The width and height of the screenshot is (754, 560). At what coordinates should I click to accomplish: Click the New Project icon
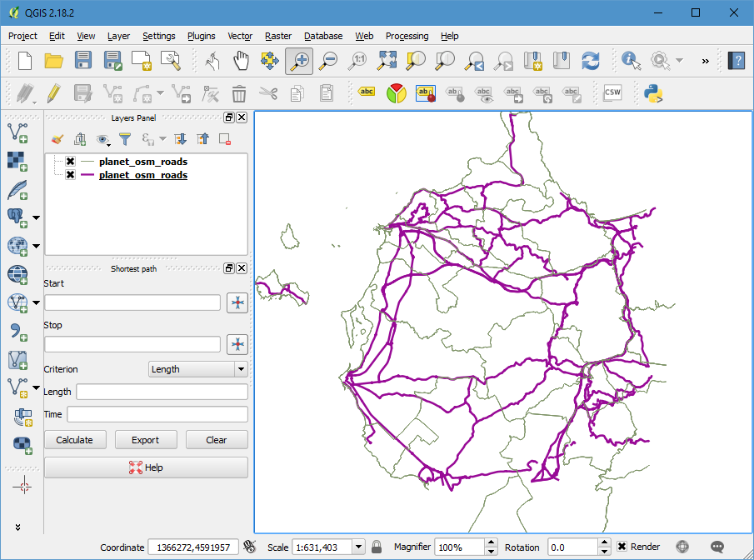[x=24, y=61]
